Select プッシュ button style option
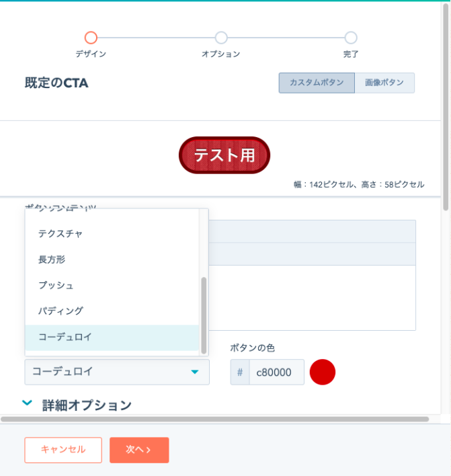This screenshot has width=451, height=476. pos(56,285)
